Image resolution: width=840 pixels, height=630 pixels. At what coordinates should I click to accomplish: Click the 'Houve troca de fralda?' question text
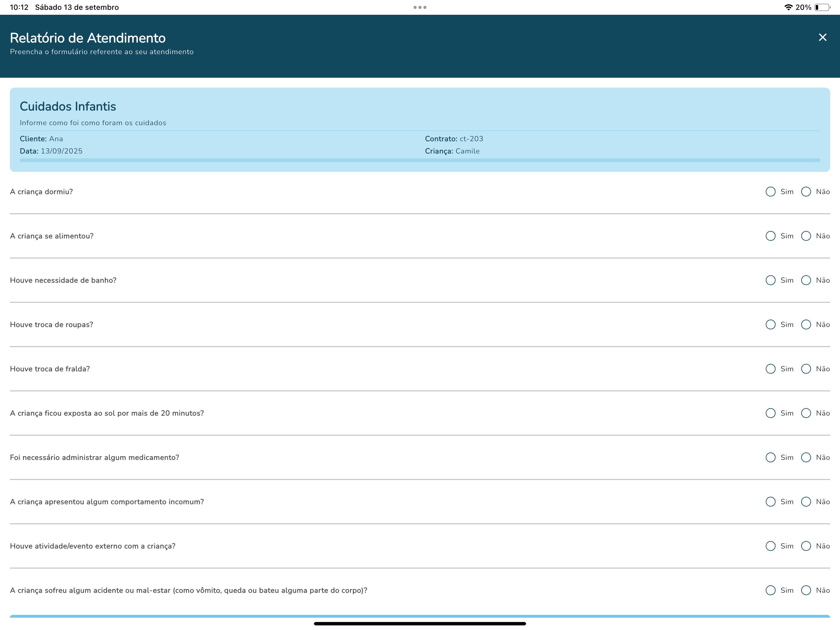click(50, 369)
